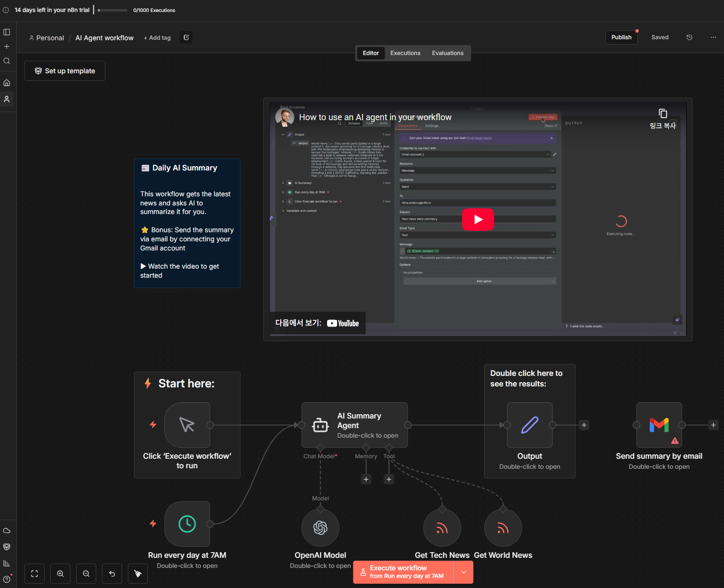Add a node after Gmail with plus
The image size is (724, 588).
click(713, 425)
